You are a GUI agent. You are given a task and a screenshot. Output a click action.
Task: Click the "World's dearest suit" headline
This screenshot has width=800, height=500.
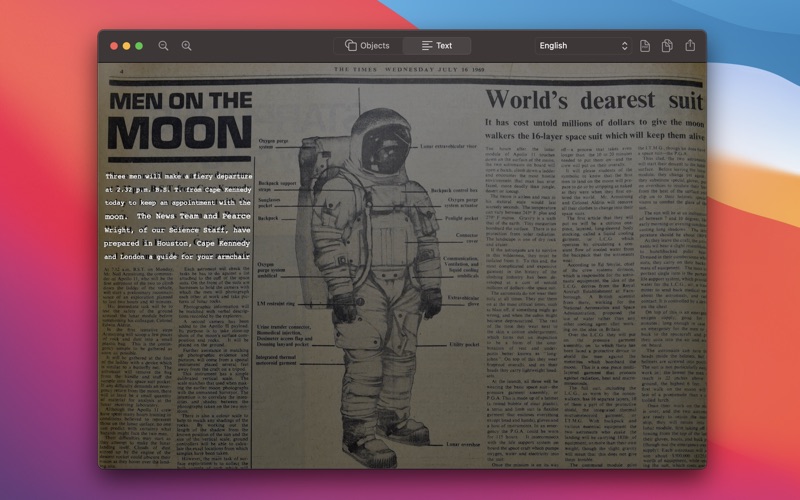click(594, 99)
